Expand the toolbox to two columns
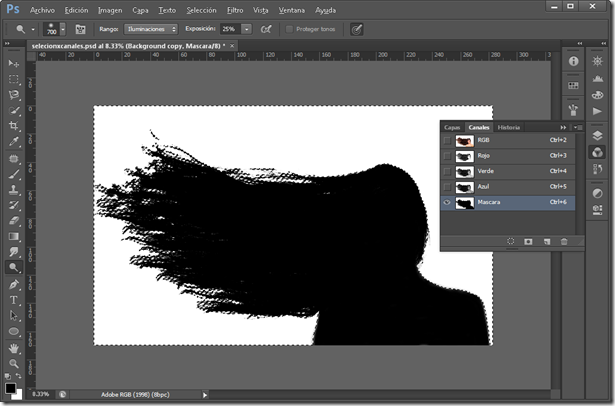615x406 pixels. (x=7, y=44)
